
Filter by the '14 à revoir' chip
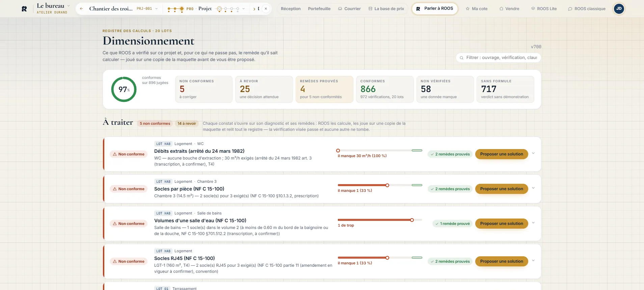[x=187, y=123]
